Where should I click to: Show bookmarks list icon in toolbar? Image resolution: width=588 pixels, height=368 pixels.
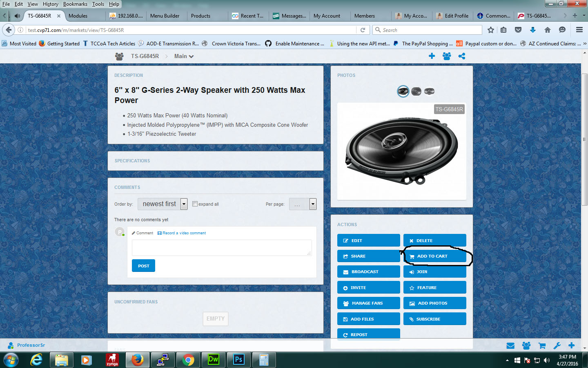[x=503, y=30]
